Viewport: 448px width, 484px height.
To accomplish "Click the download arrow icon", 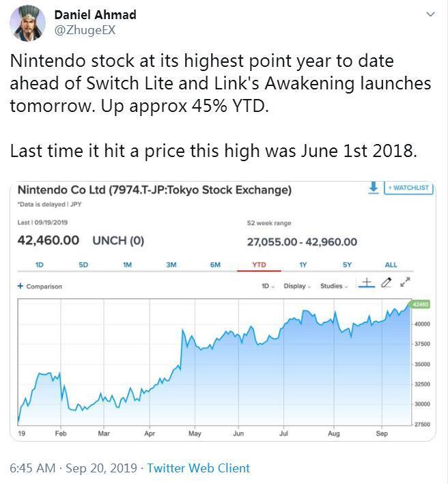I will pos(374,188).
